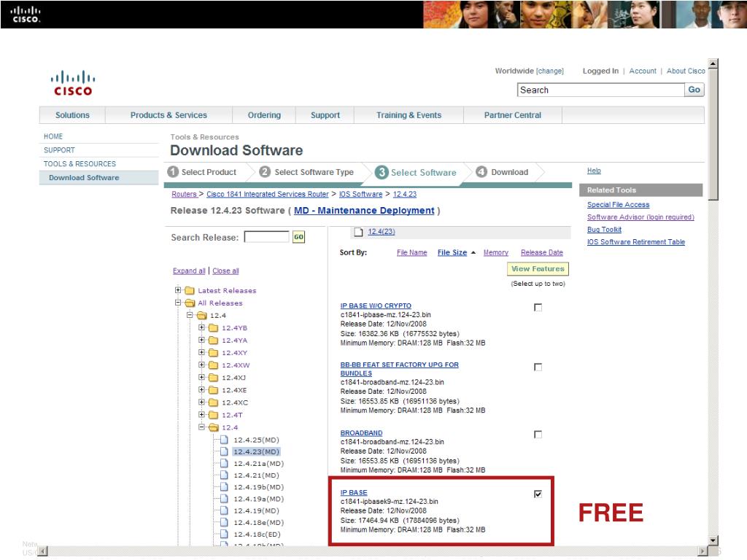Click the Expand all link
747x560 pixels.
tap(189, 271)
